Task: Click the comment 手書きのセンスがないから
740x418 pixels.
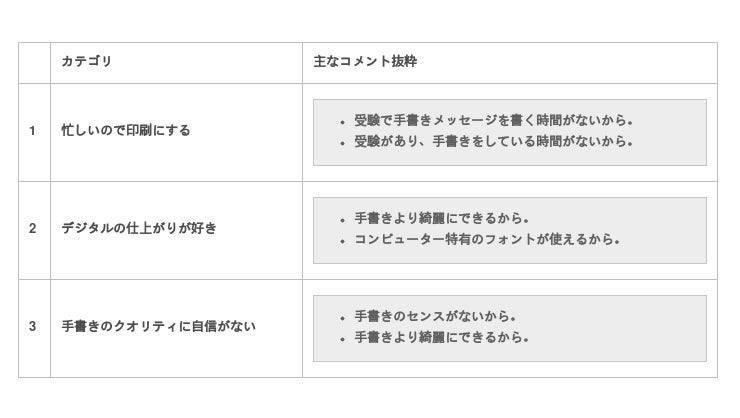Action: [435, 317]
